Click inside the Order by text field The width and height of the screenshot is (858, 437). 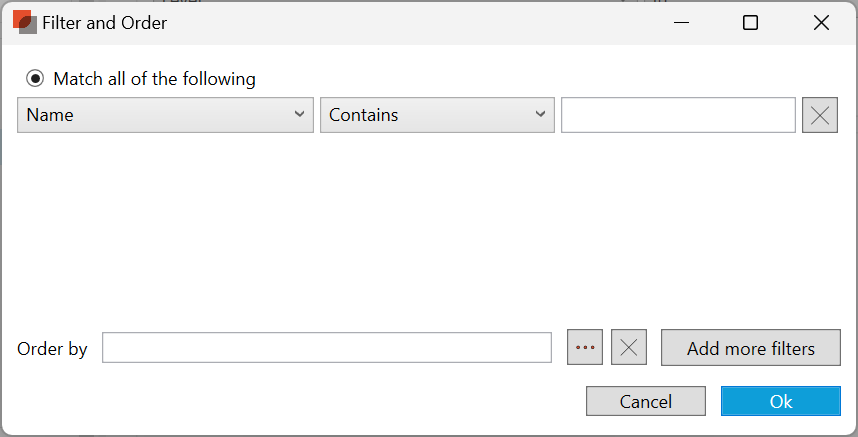[326, 348]
